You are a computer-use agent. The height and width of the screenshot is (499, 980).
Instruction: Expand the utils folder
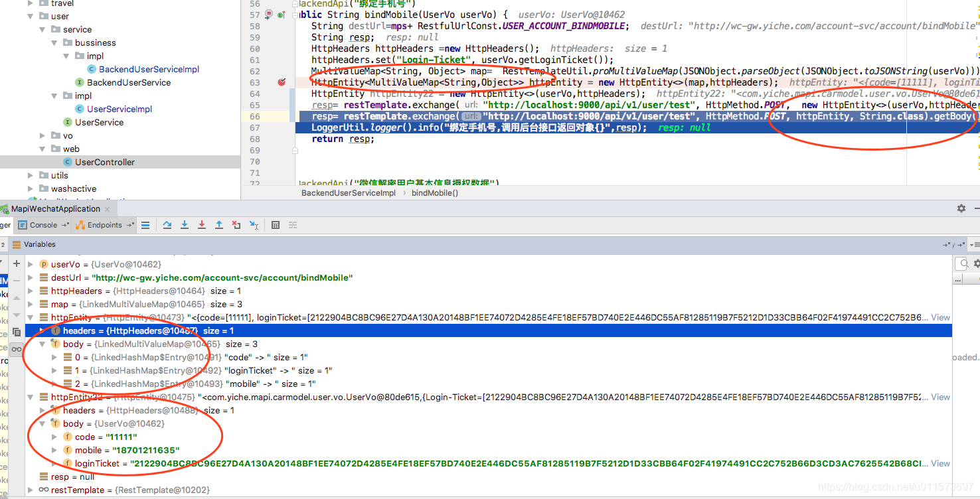[x=31, y=175]
